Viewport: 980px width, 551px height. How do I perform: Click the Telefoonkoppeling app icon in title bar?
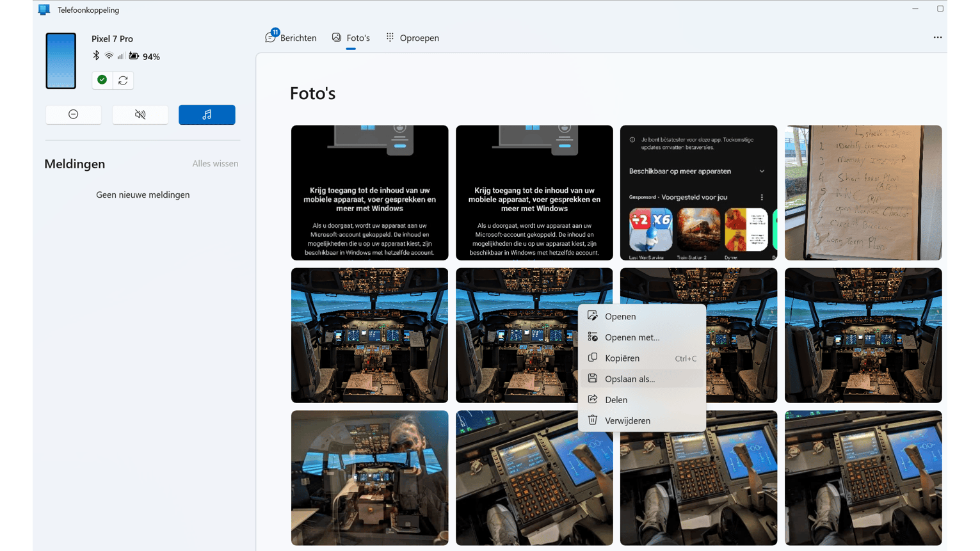(x=44, y=10)
